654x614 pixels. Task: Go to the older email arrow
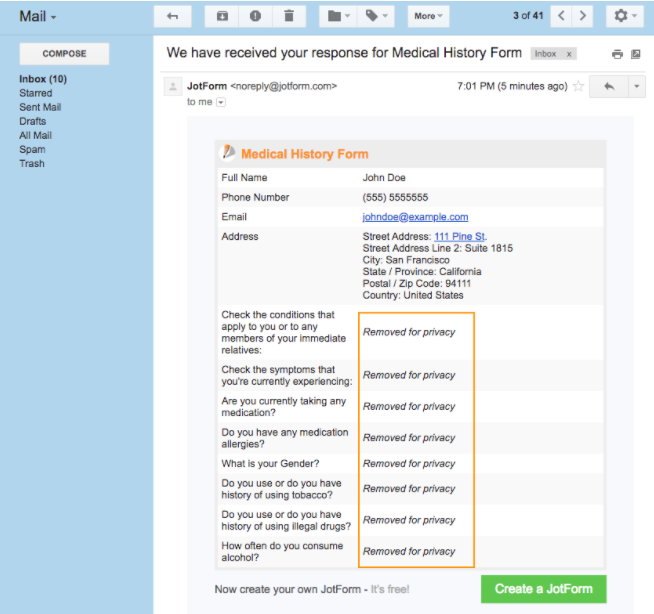click(x=584, y=16)
